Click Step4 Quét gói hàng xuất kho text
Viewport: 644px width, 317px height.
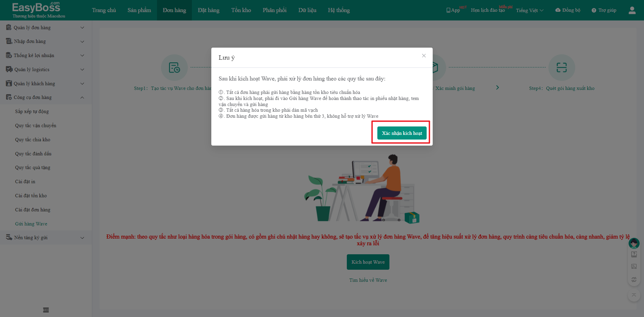[562, 88]
